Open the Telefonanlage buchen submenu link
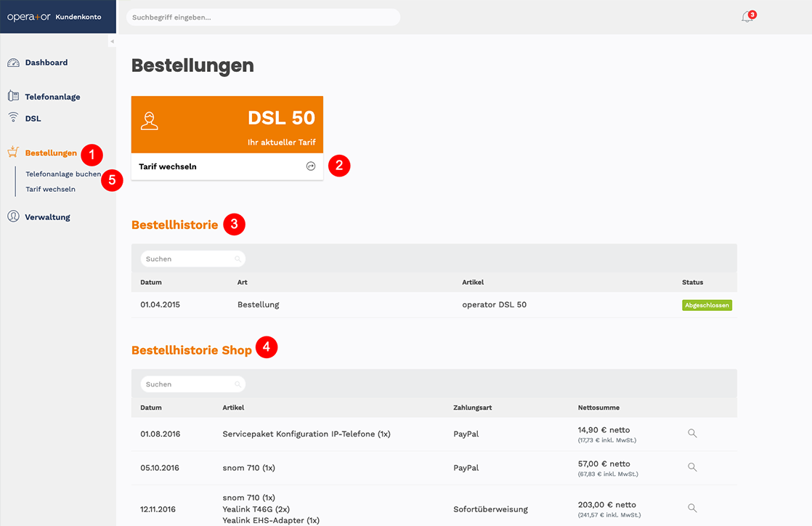 click(x=63, y=174)
